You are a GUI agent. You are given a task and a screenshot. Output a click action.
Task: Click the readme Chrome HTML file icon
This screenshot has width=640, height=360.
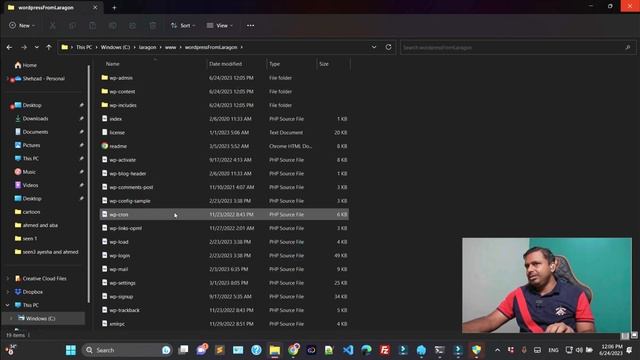(105, 146)
